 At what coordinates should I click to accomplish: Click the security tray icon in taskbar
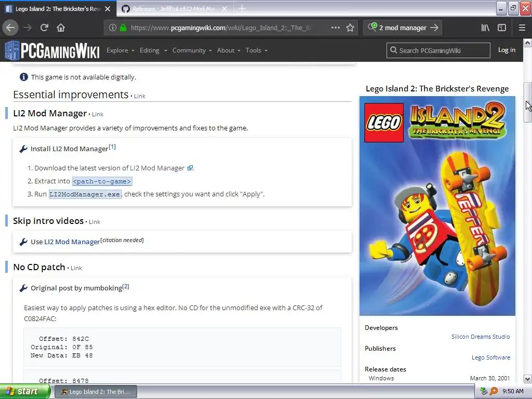(484, 391)
